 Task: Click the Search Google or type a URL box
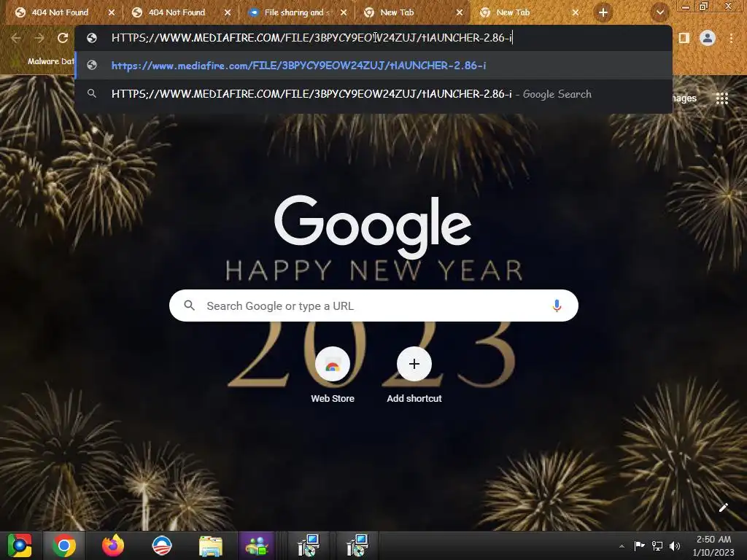tap(373, 306)
